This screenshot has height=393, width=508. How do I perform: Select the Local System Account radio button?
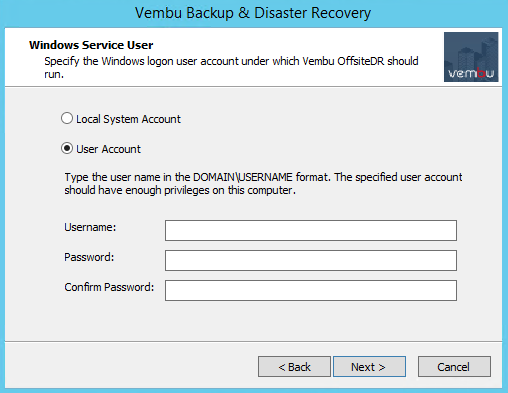point(67,118)
